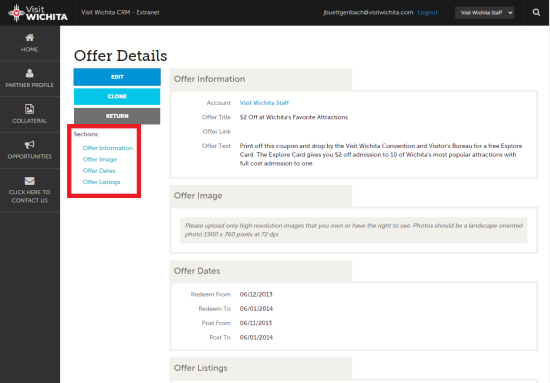Open the Visit Wichita Staff account link

[264, 103]
